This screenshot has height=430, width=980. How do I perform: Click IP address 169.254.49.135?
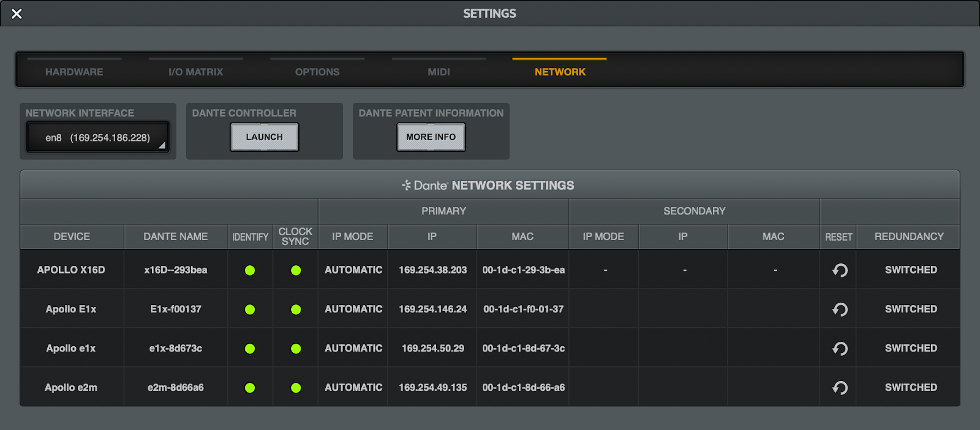click(433, 387)
